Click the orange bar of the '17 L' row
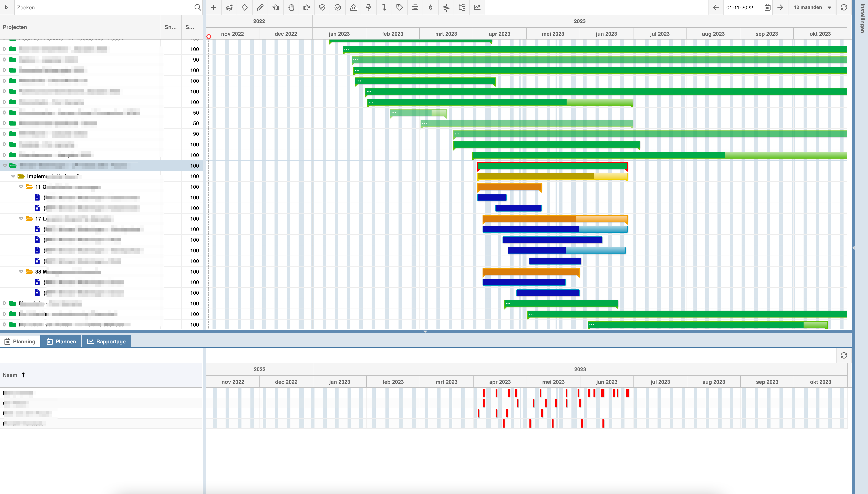 click(555, 219)
